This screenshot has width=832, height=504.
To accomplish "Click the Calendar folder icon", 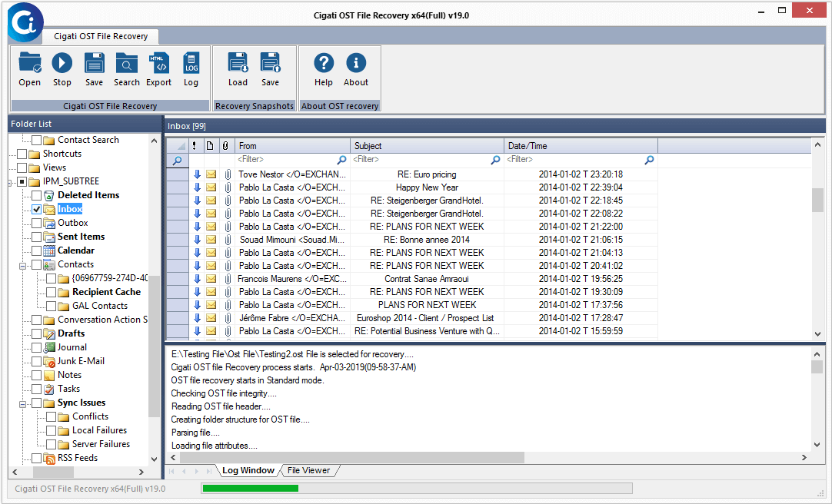I will pos(48,250).
